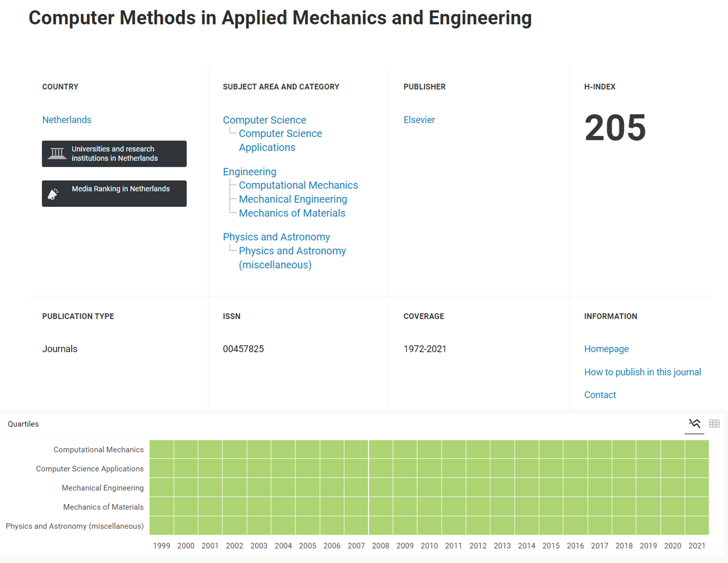The image size is (728, 563).
Task: Open Mechanics of Materials category link
Action: pos(292,213)
